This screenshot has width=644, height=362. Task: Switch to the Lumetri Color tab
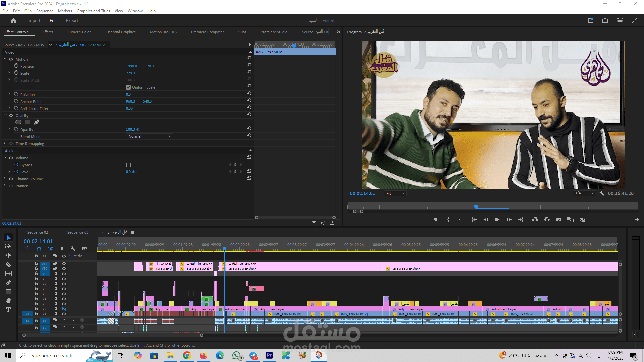pos(79,32)
